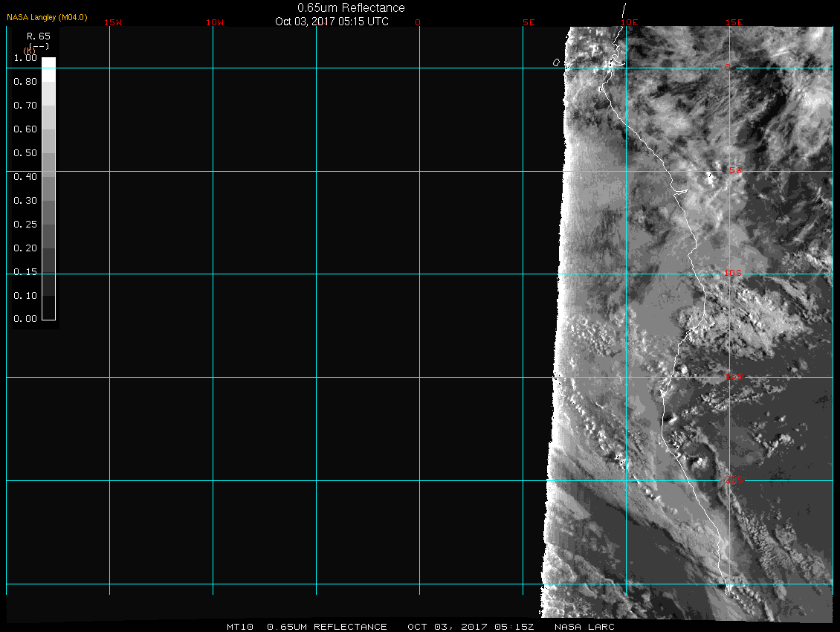Click the '15S' latitude label
Image resolution: width=840 pixels, height=632 pixels.
coord(734,376)
